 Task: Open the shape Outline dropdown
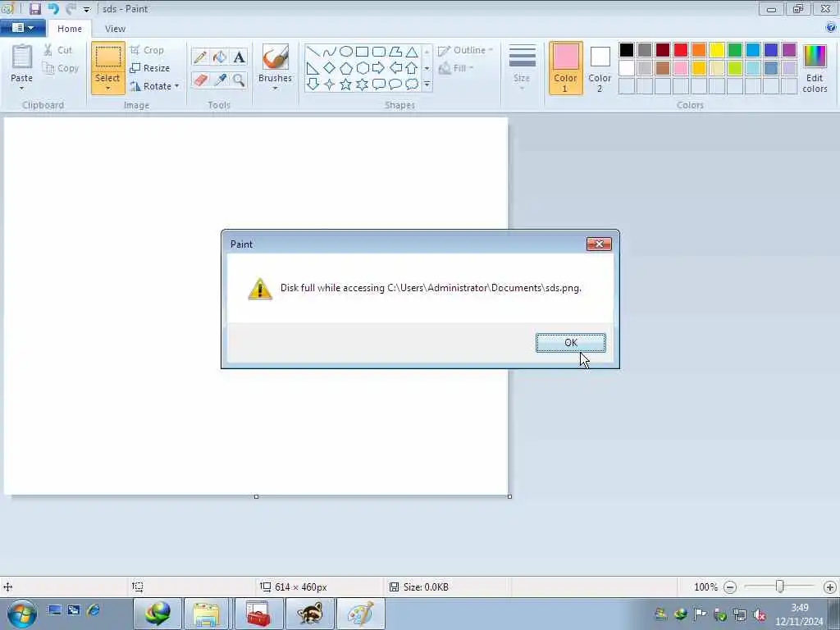[x=465, y=50]
